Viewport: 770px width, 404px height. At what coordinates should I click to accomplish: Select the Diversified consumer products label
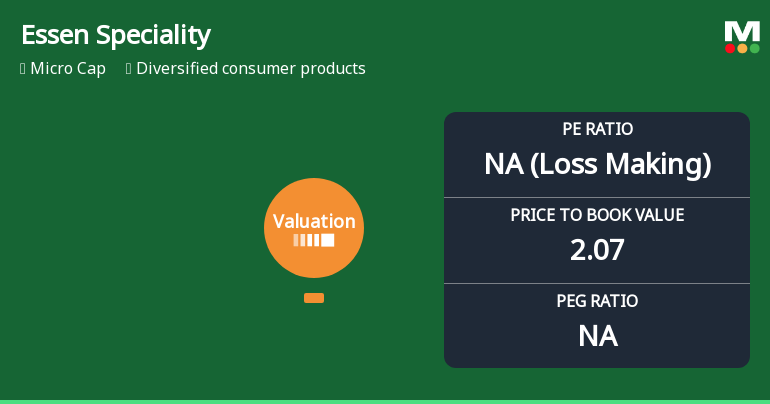[251, 69]
